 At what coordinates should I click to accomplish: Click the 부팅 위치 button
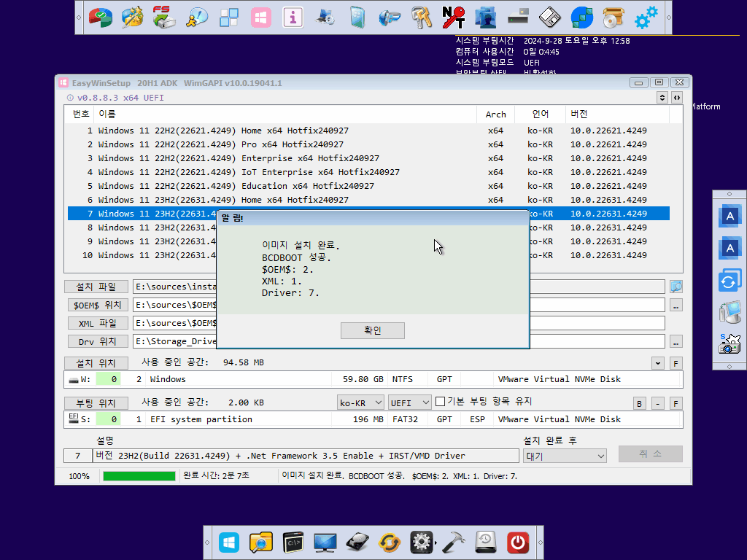click(96, 403)
